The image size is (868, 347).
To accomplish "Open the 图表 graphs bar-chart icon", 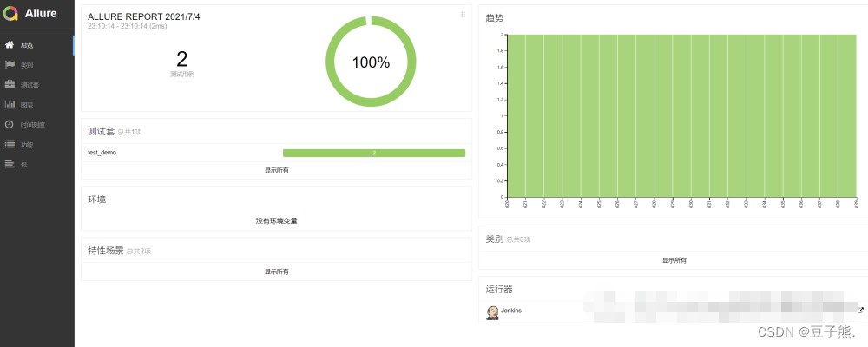I will coord(10,105).
